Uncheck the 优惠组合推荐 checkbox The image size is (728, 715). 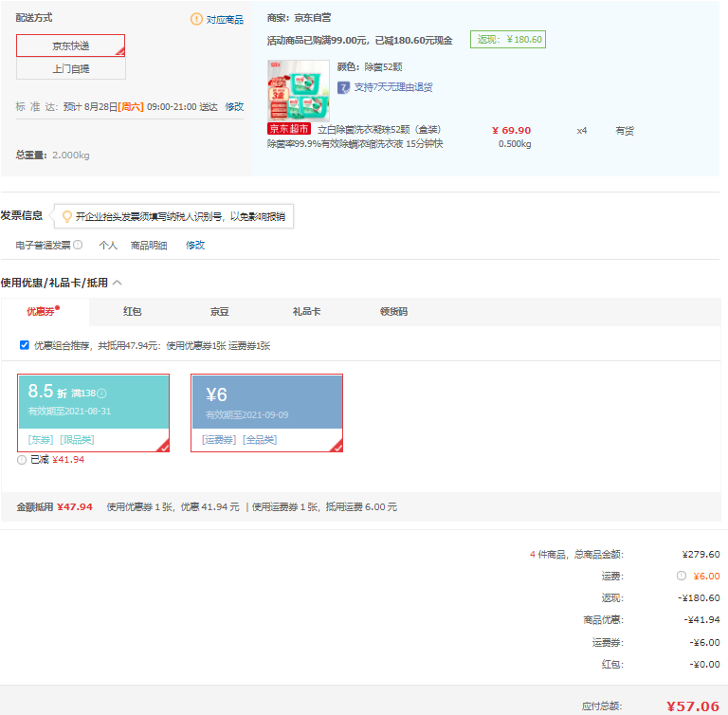25,345
